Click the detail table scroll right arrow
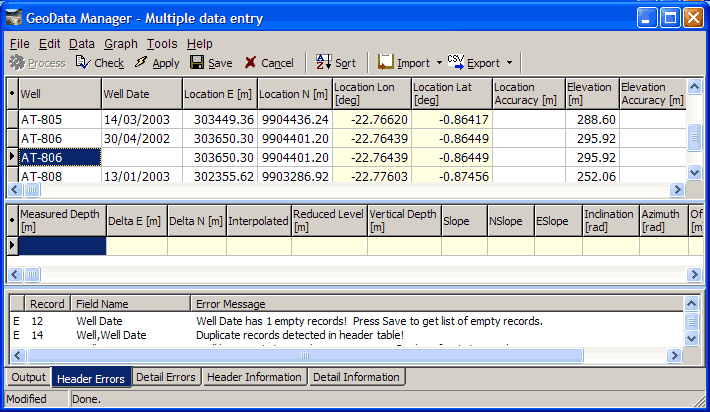 pyautogui.click(x=694, y=274)
